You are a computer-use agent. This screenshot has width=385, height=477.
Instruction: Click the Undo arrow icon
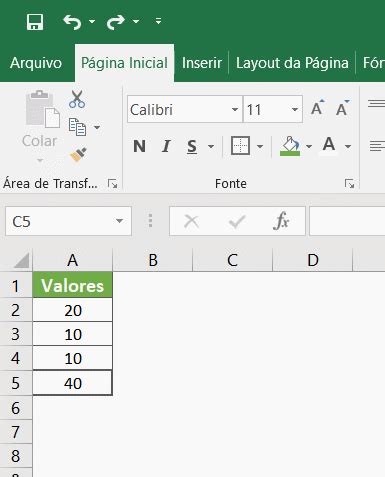tap(72, 22)
